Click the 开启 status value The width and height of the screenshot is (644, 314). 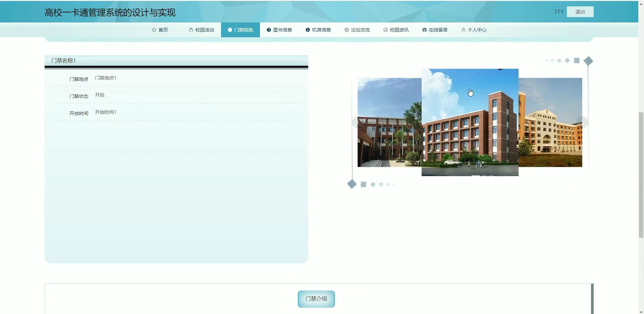click(x=100, y=95)
